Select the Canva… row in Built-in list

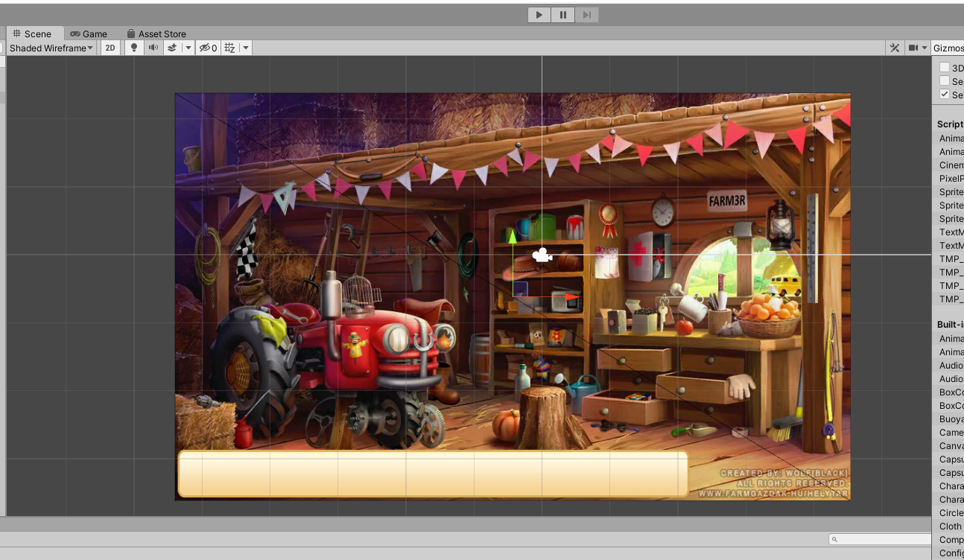pos(949,446)
